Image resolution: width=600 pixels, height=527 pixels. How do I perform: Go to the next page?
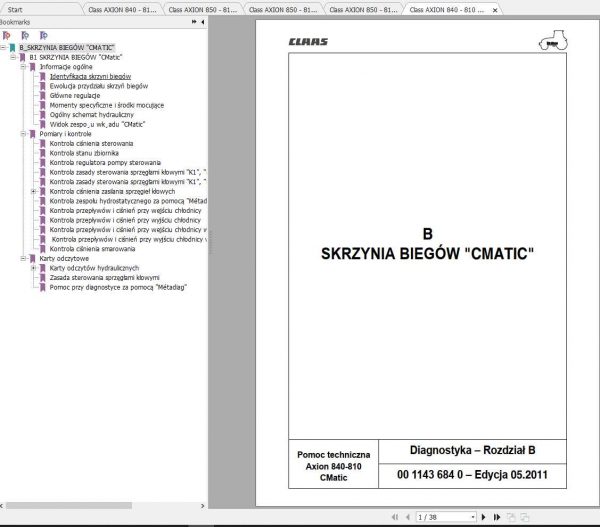[483, 517]
